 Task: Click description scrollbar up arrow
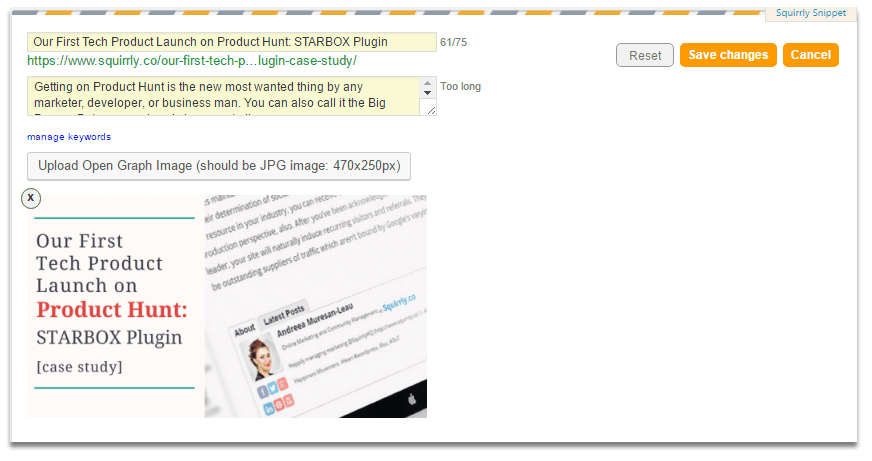[428, 82]
